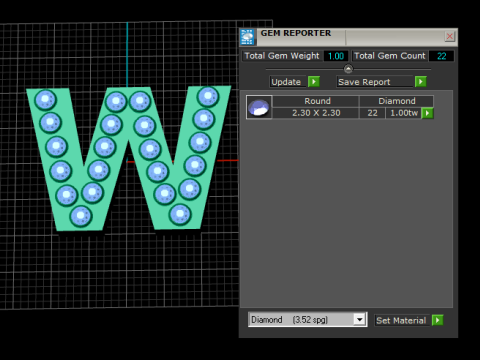Select the 1.00tw total weight cell
The height and width of the screenshot is (360, 480).
[x=404, y=113]
